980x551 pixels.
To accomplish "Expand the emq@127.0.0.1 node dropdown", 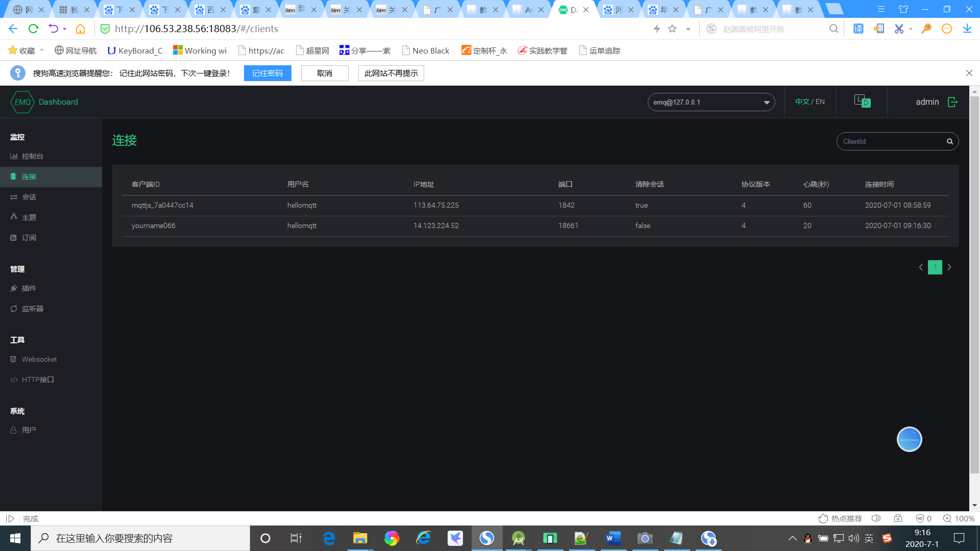I will [x=711, y=102].
